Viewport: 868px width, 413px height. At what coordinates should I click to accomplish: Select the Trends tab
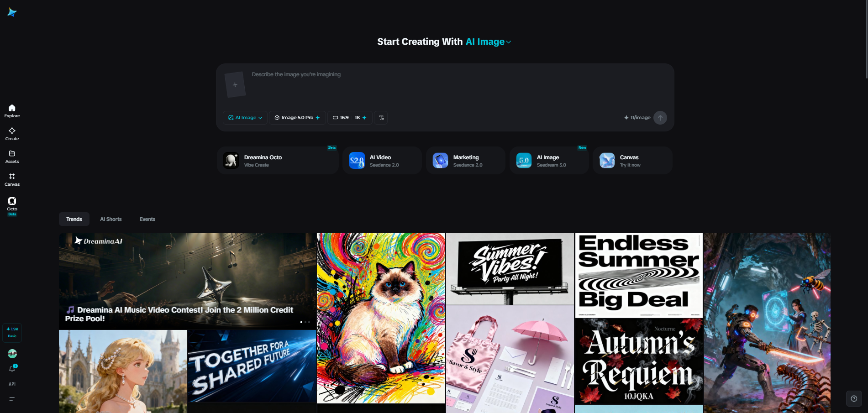[74, 219]
